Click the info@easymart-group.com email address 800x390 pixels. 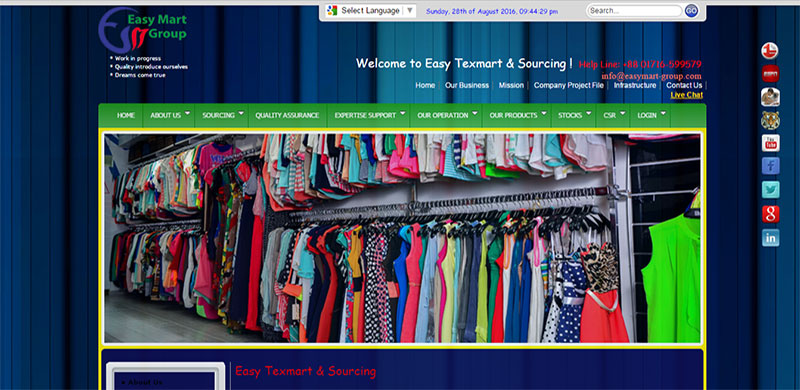click(652, 76)
